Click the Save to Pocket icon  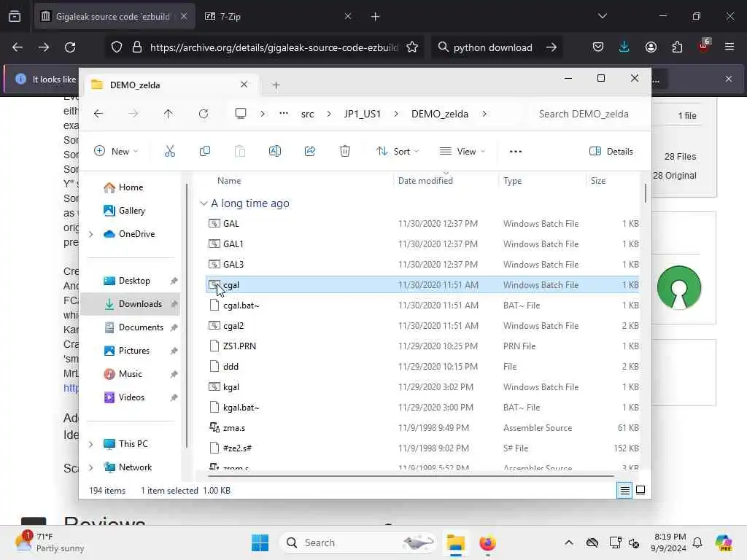(598, 47)
